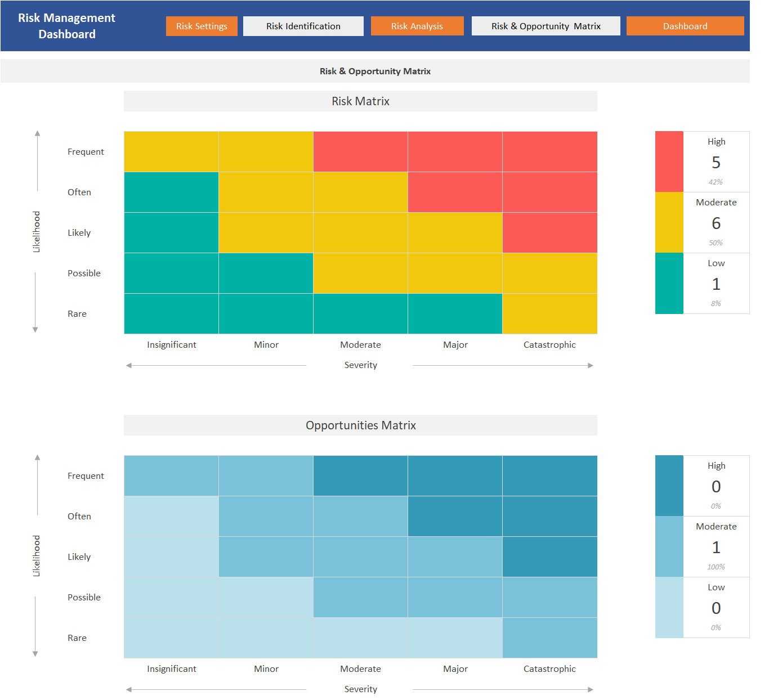Switch to Risk Identification tab
This screenshot has width=769, height=700.
[x=303, y=26]
